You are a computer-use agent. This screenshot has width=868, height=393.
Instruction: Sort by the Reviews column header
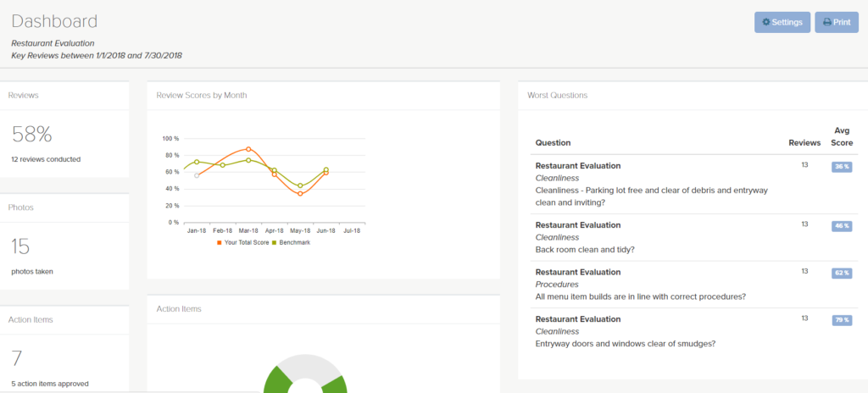tap(804, 143)
